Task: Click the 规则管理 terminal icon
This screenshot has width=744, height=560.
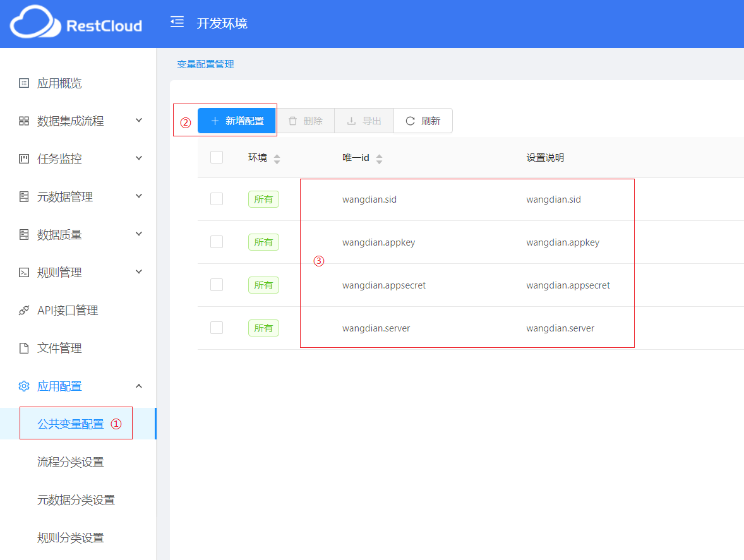Action: 24,272
